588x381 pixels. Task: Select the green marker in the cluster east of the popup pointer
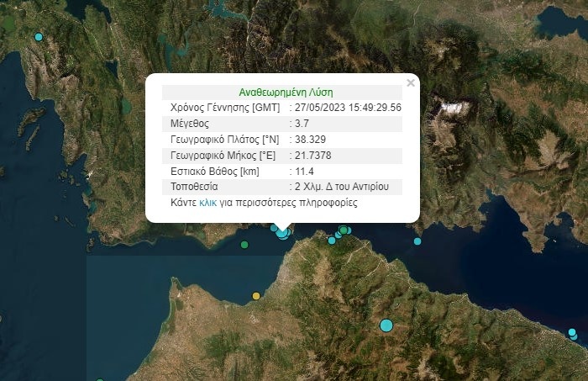(343, 230)
